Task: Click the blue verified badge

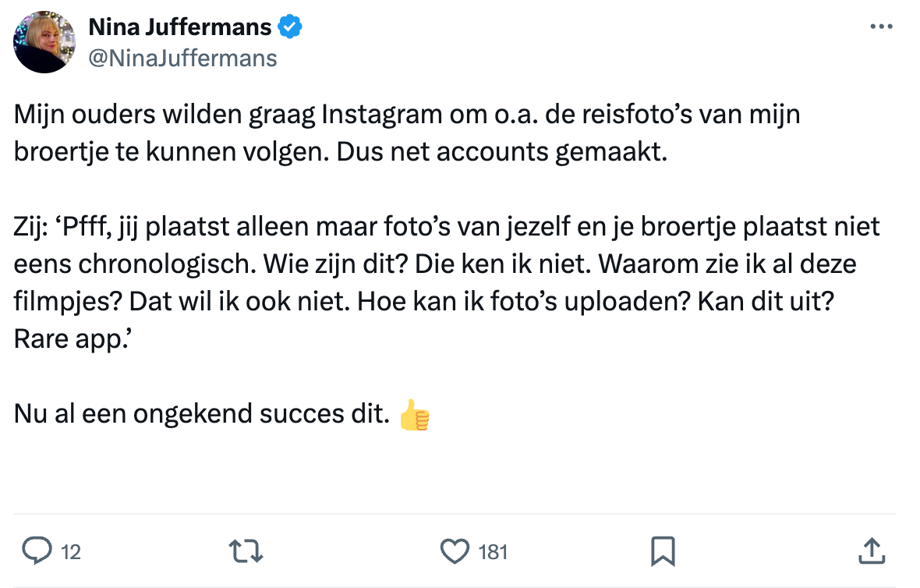Action: point(291,27)
